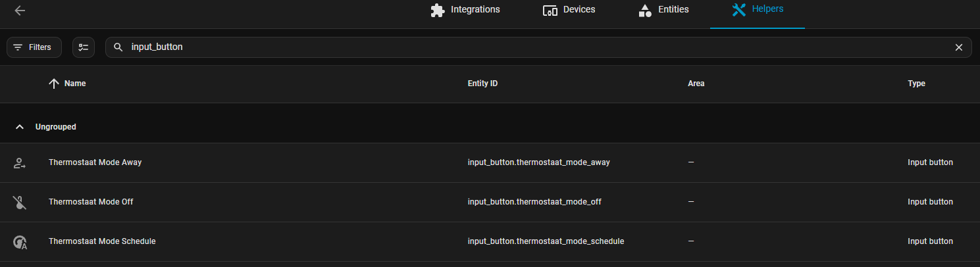This screenshot has height=267, width=980.
Task: Toggle sort direction arrow beside Name
Action: click(54, 84)
